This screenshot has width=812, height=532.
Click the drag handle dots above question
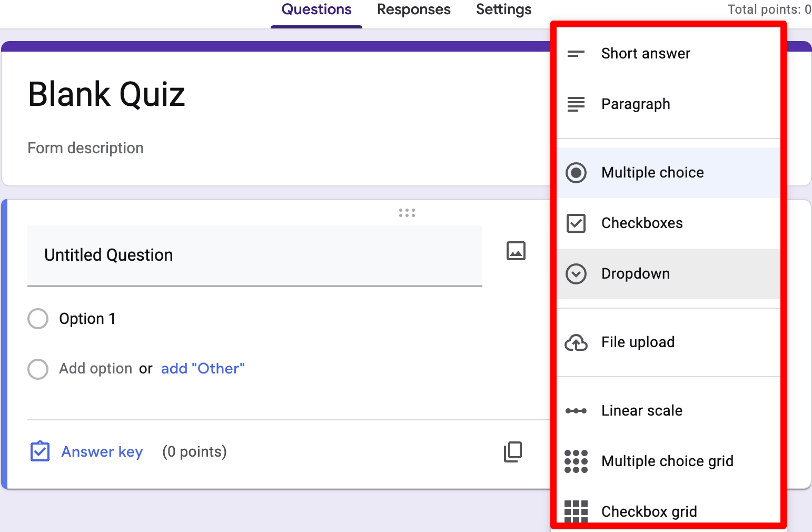[407, 213]
